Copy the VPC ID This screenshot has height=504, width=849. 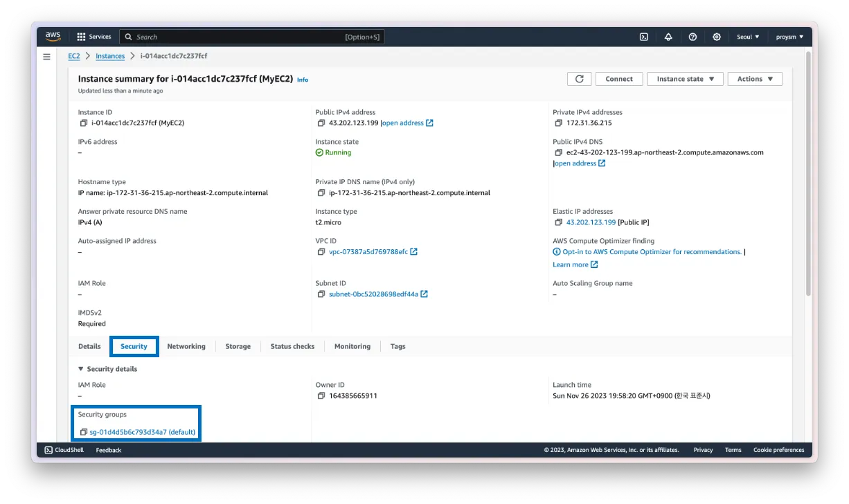click(321, 252)
